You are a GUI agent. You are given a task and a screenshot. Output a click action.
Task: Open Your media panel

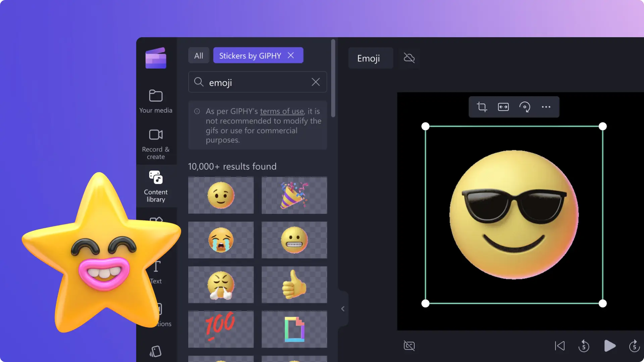(155, 101)
